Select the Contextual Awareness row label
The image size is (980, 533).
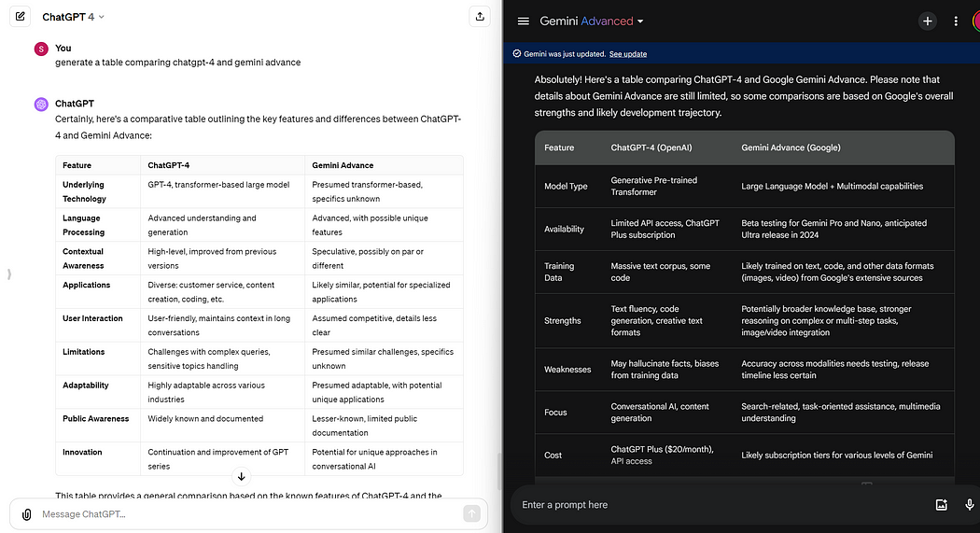pyautogui.click(x=83, y=259)
